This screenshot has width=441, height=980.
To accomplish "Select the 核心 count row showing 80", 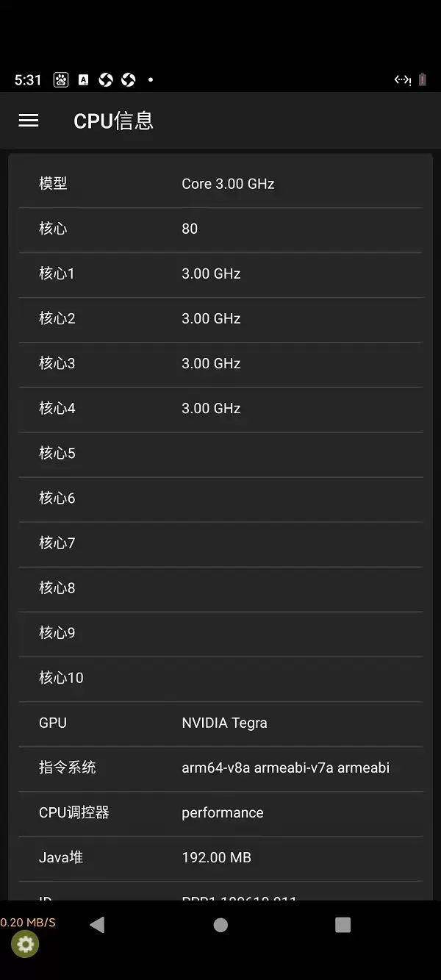I will [220, 229].
